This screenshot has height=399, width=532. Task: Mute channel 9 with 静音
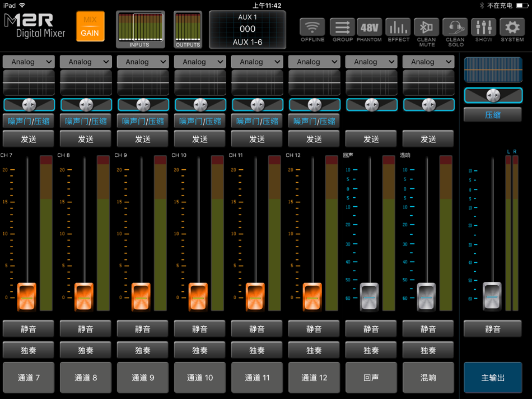click(x=142, y=329)
